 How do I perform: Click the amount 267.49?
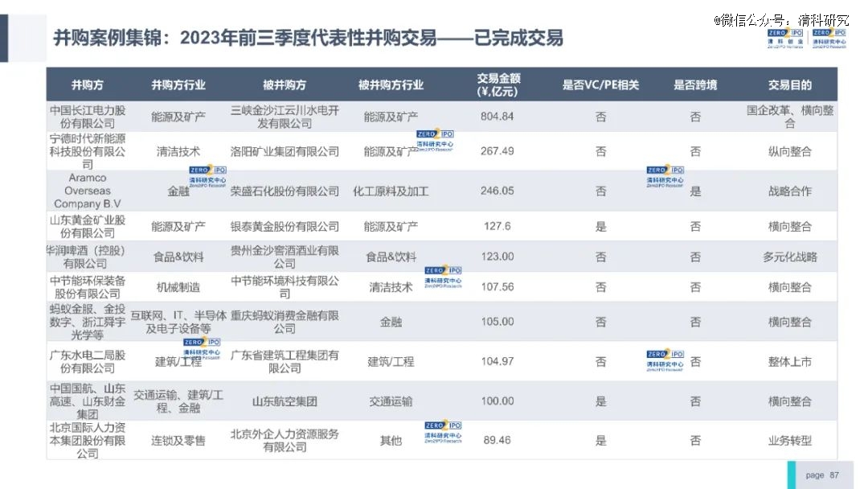point(497,151)
